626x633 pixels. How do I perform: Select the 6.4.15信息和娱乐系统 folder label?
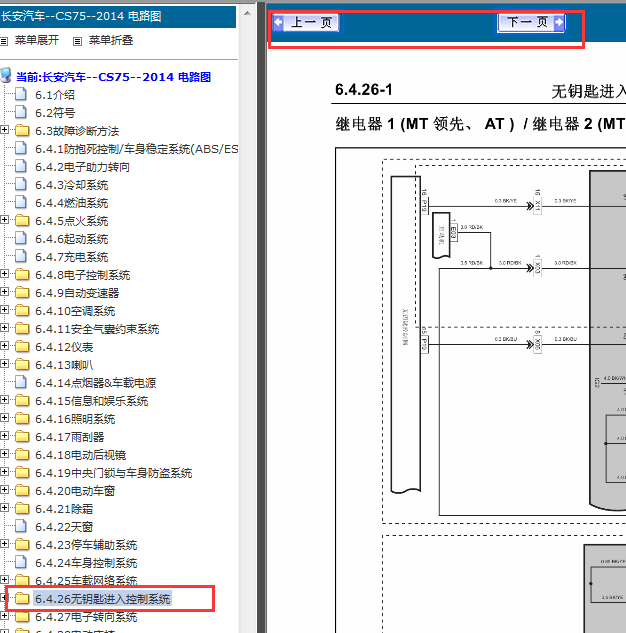click(x=91, y=401)
